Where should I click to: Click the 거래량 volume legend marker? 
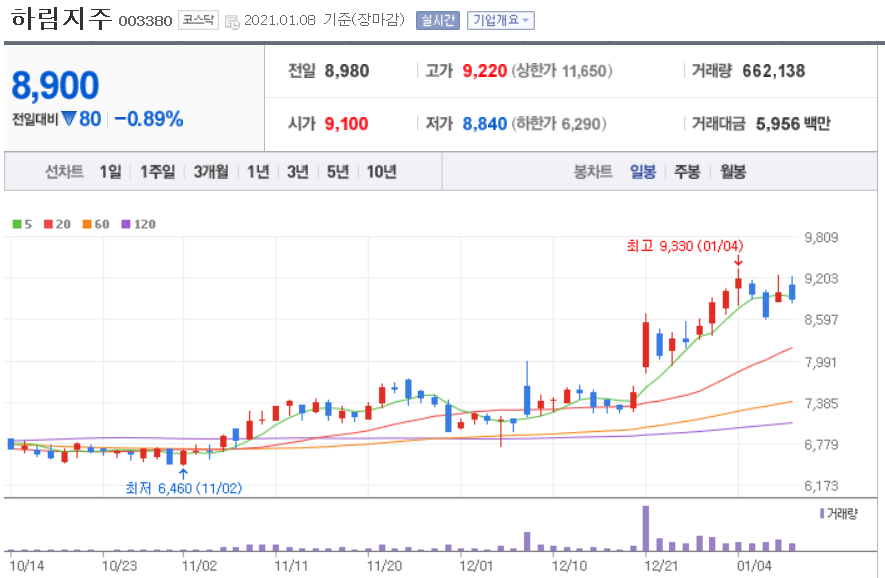pos(822,514)
